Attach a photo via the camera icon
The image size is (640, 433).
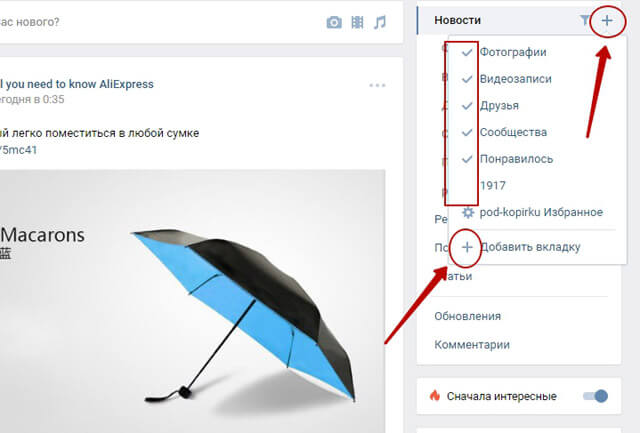[x=334, y=22]
